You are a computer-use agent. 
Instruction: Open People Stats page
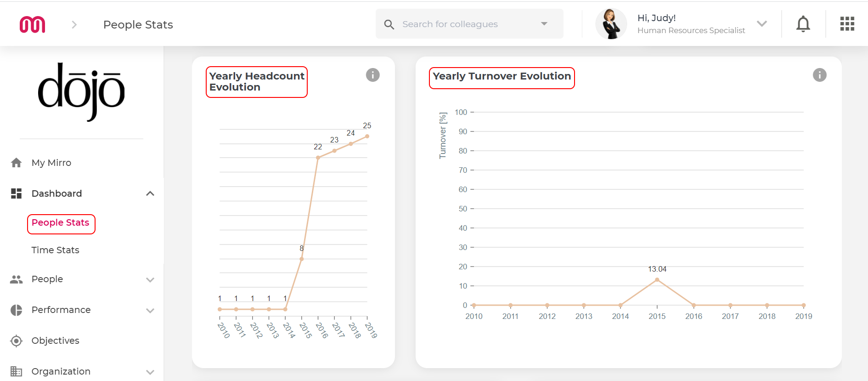(61, 223)
